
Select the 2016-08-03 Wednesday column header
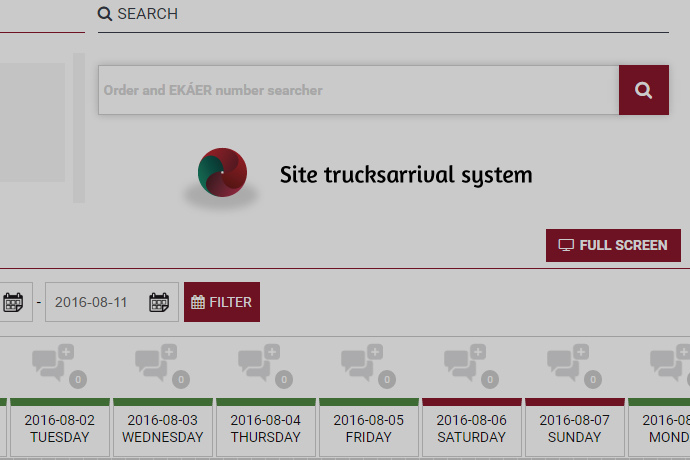point(162,429)
